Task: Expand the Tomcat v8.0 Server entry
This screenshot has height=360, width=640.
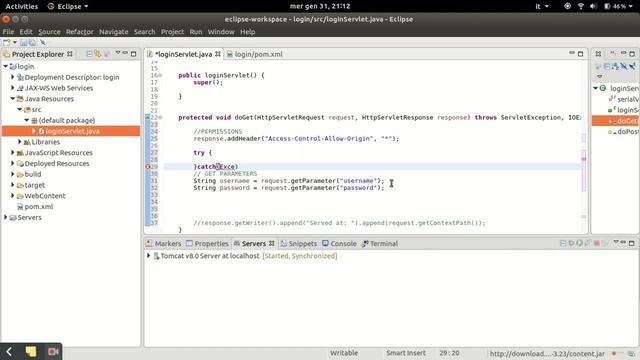Action: [149, 256]
